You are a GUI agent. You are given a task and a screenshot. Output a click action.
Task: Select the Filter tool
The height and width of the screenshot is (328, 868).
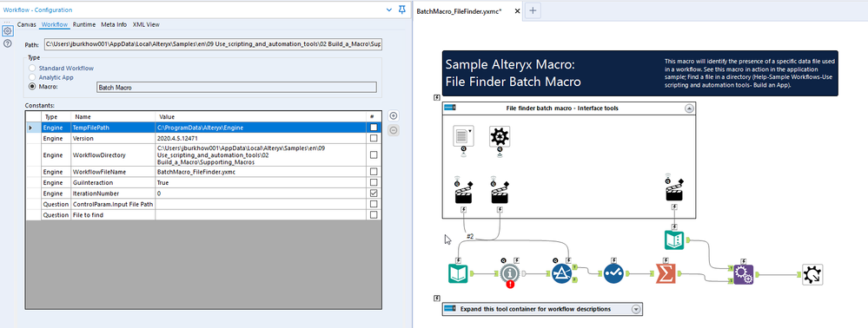coord(561,273)
